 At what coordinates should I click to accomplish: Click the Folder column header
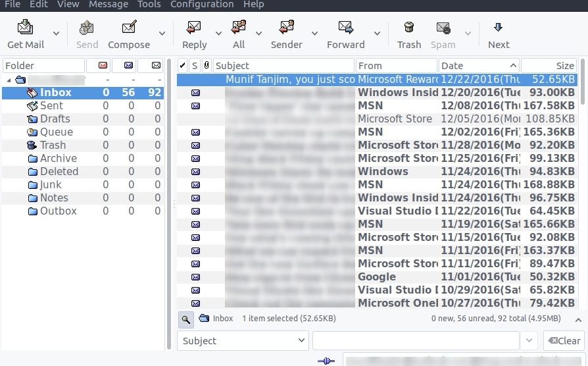(x=43, y=66)
